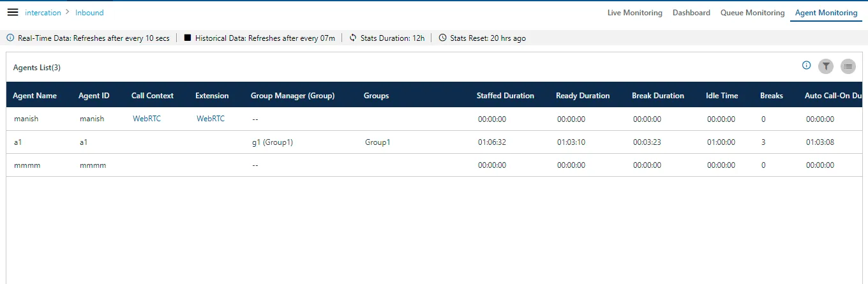Click Stats Duration: 12h text

tap(393, 38)
